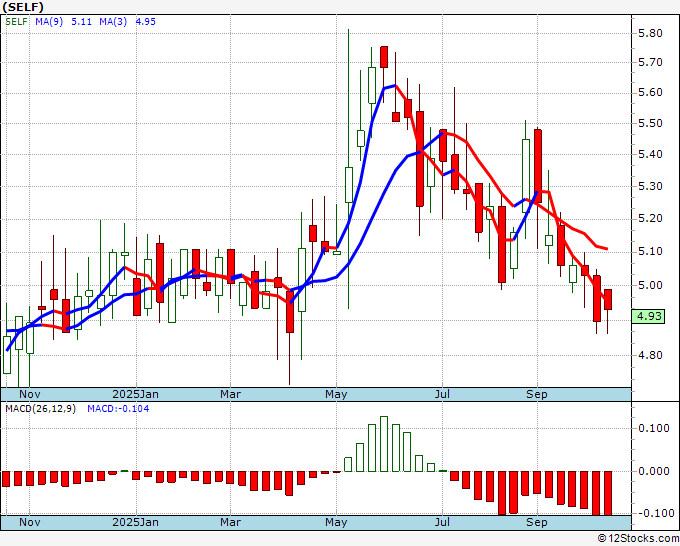Click the 0.100 MACD axis label

(652, 429)
